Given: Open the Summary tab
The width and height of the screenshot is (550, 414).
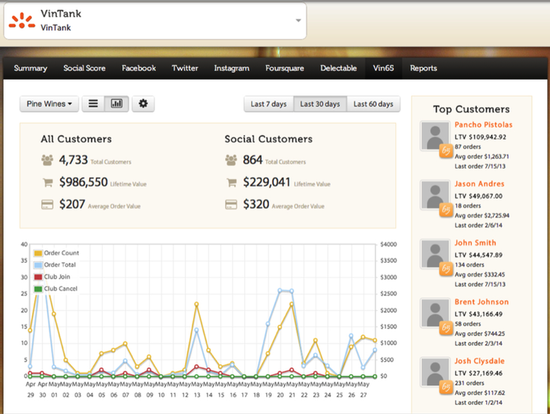Looking at the screenshot, I should coord(31,68).
